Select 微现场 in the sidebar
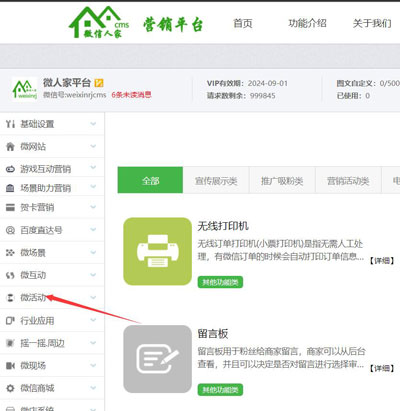 pos(33,366)
